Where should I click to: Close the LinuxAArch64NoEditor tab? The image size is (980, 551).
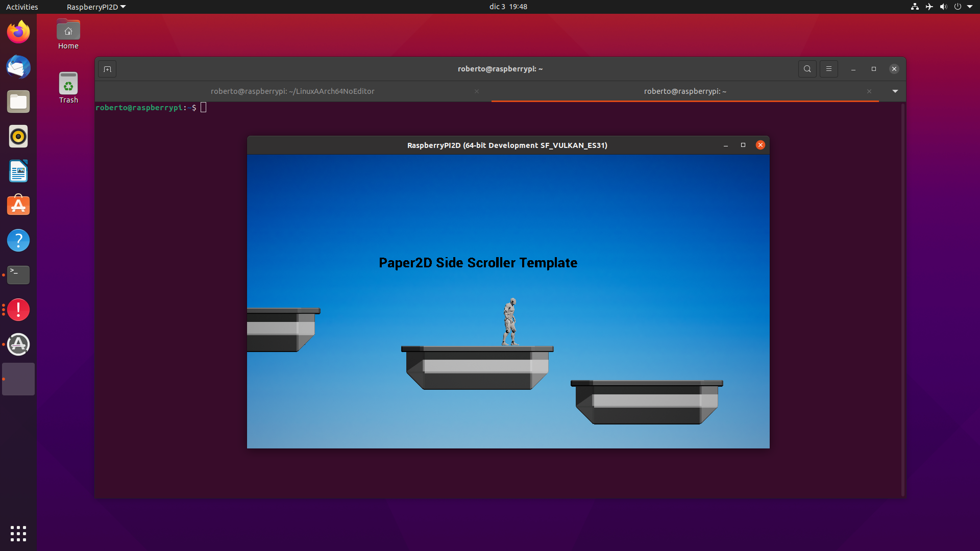tap(477, 91)
